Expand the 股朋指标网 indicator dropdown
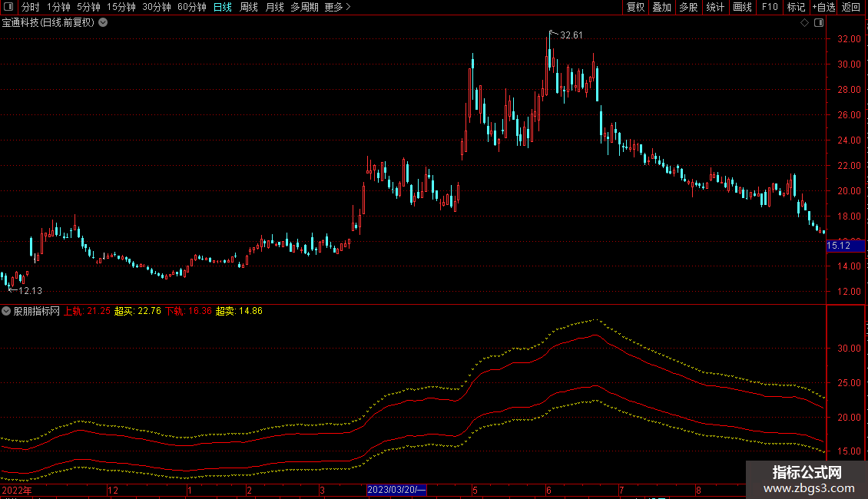 pyautogui.click(x=6, y=311)
